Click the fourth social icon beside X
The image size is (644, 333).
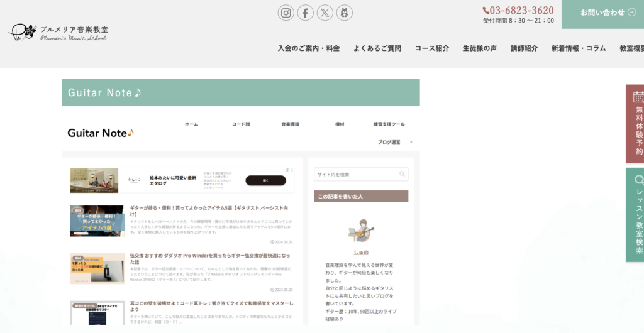(344, 13)
